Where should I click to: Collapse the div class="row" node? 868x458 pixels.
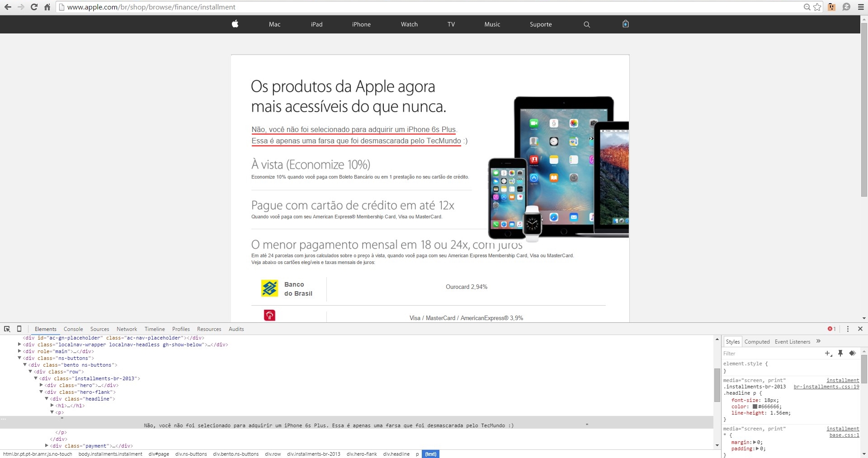pyautogui.click(x=30, y=372)
